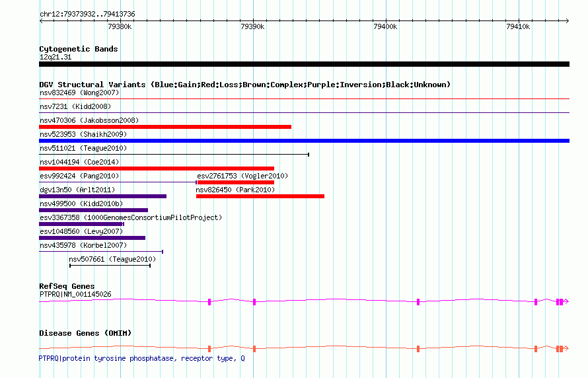Open variant esv3367358 (1000GenomesConsortiumPilotProject) label
The height and width of the screenshot is (378, 588).
[131, 217]
